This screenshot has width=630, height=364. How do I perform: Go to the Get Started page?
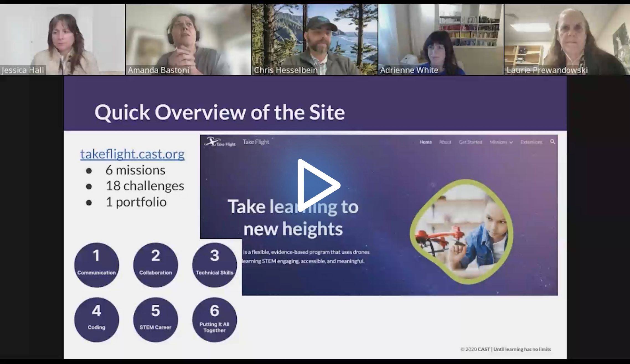tap(470, 142)
